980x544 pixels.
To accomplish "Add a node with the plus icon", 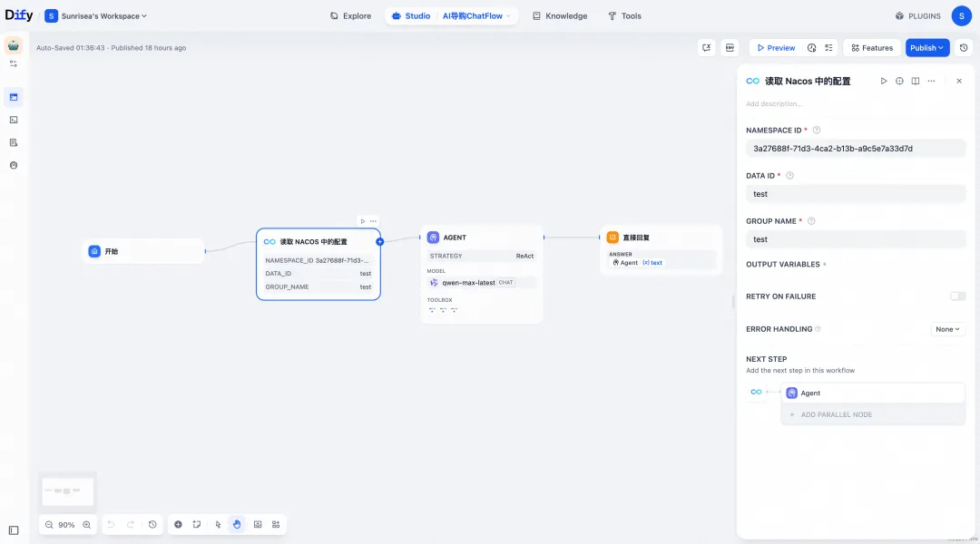I will tap(178, 525).
